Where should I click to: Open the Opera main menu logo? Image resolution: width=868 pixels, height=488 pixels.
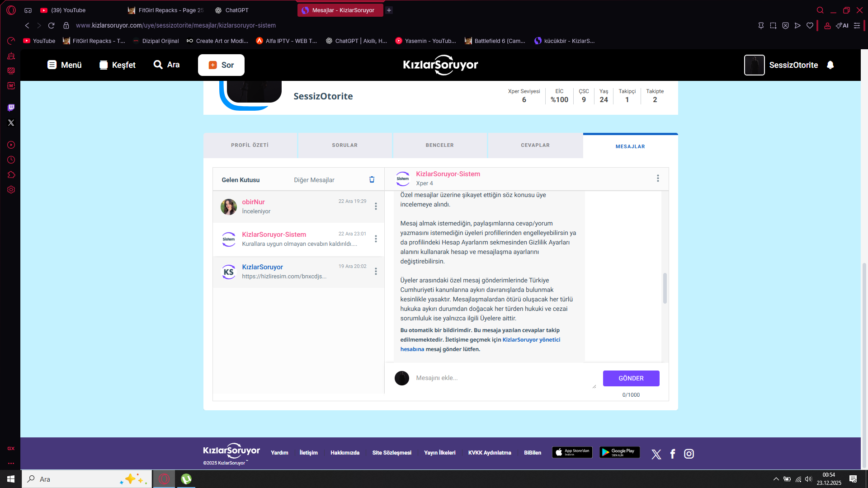click(11, 10)
